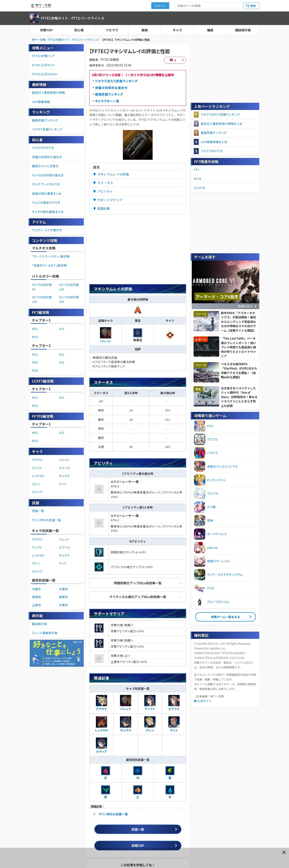Click the 無属性 element icon
Image resolution: width=289 pixels, height=868 pixels.
pyautogui.click(x=138, y=333)
